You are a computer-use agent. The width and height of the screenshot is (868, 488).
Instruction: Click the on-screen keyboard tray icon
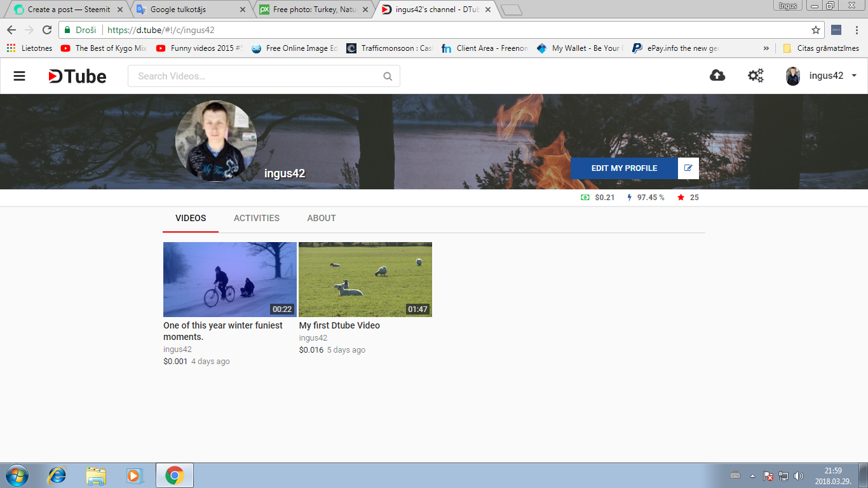735,475
